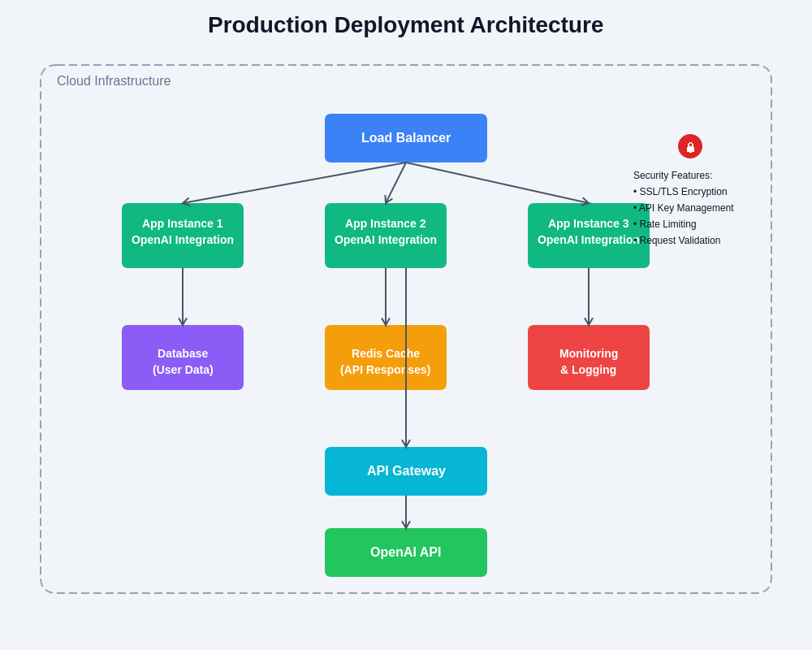Select the red Monitoring & Logging box

pyautogui.click(x=589, y=357)
